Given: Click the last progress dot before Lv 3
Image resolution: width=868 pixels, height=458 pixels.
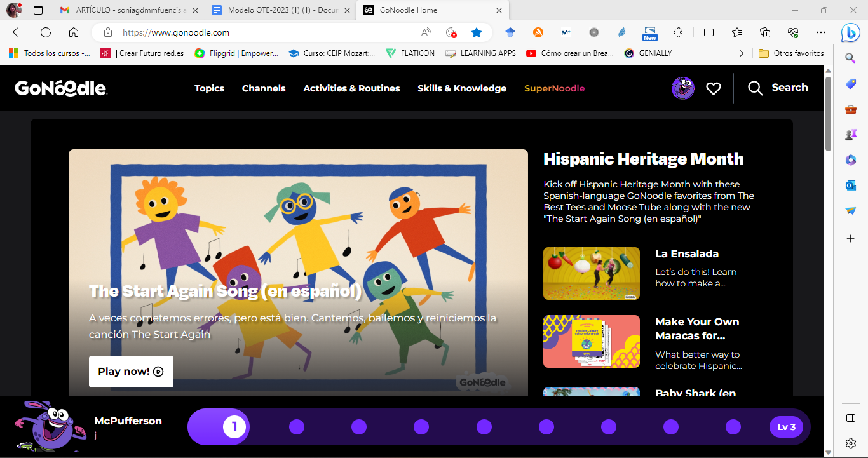Looking at the screenshot, I should 733,427.
